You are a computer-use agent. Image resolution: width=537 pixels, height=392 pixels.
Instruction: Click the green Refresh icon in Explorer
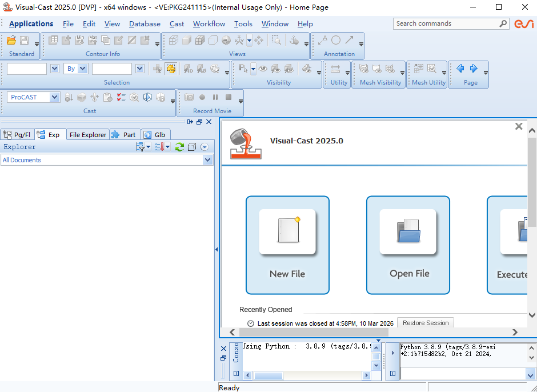(x=179, y=147)
